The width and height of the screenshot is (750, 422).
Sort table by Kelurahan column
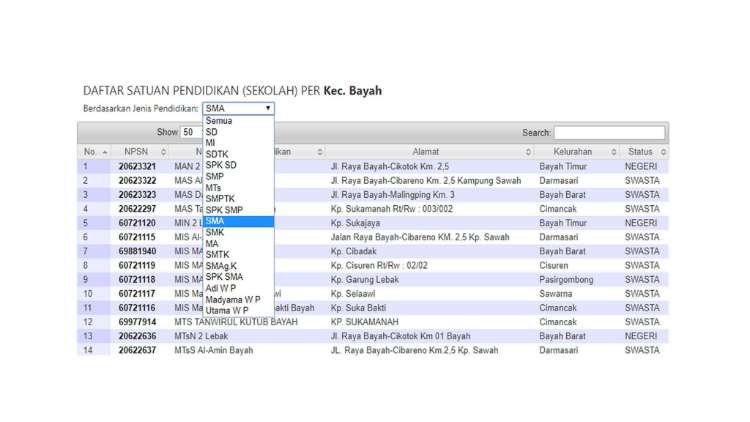point(576,152)
